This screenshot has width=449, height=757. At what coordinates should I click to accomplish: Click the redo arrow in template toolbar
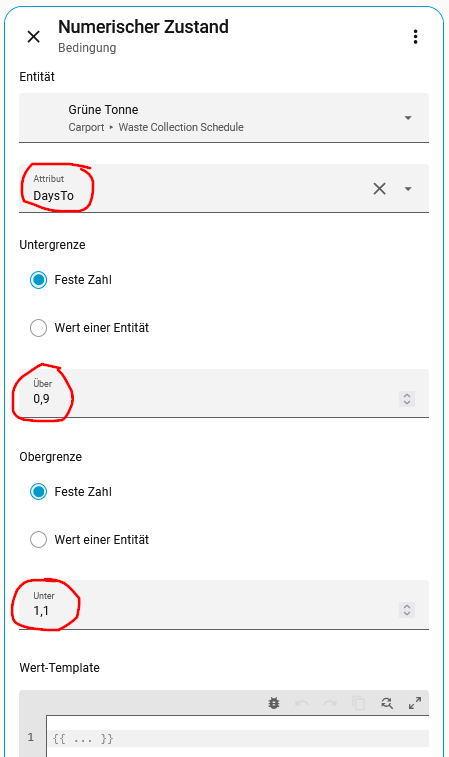coord(330,703)
